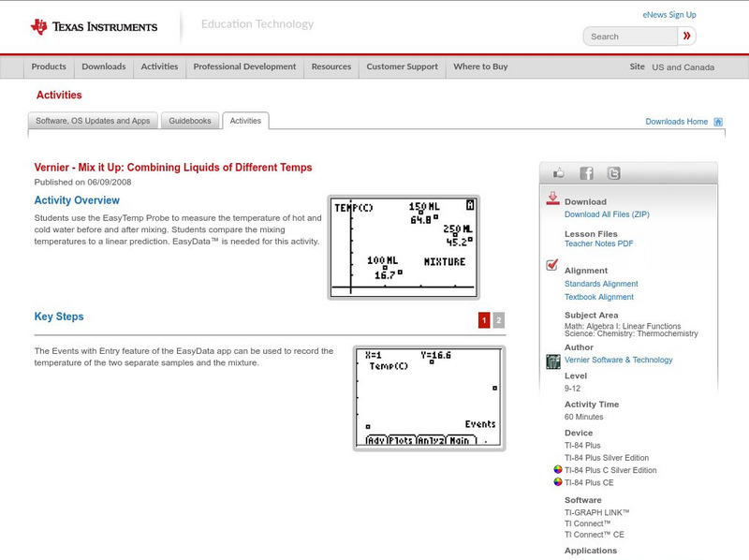Open the Teacher Notes PDF link
This screenshot has height=560, width=749.
(x=598, y=243)
